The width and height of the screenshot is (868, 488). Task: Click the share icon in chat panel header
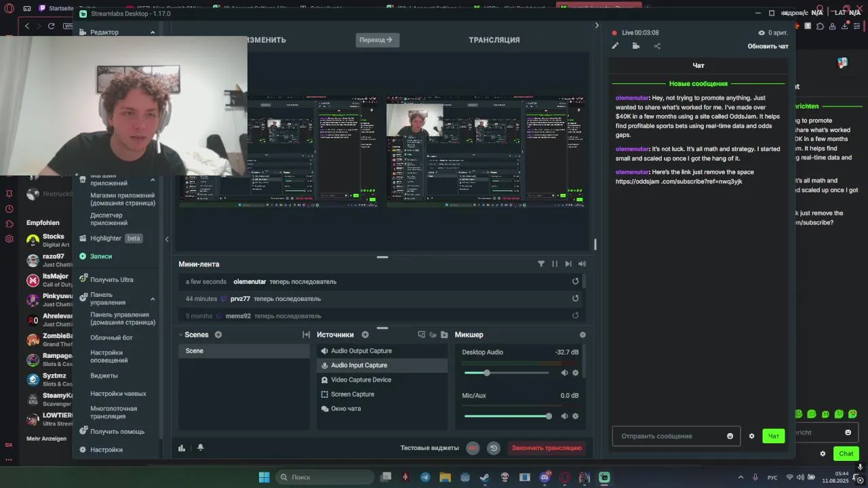point(657,46)
